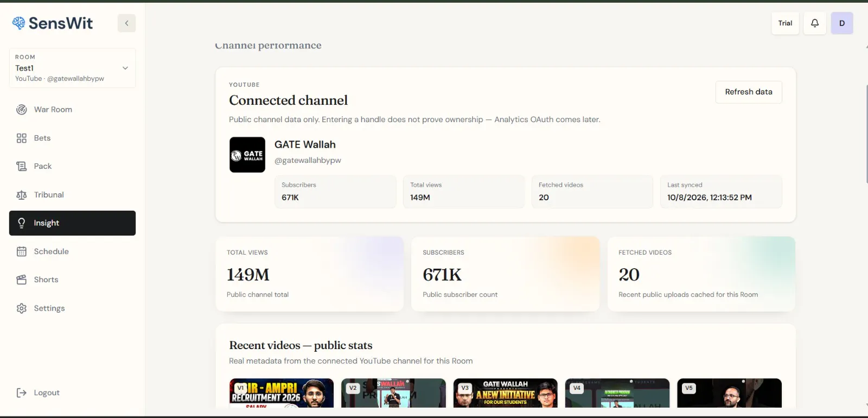The width and height of the screenshot is (868, 418).
Task: Open video thumbnail V2
Action: [x=393, y=393]
